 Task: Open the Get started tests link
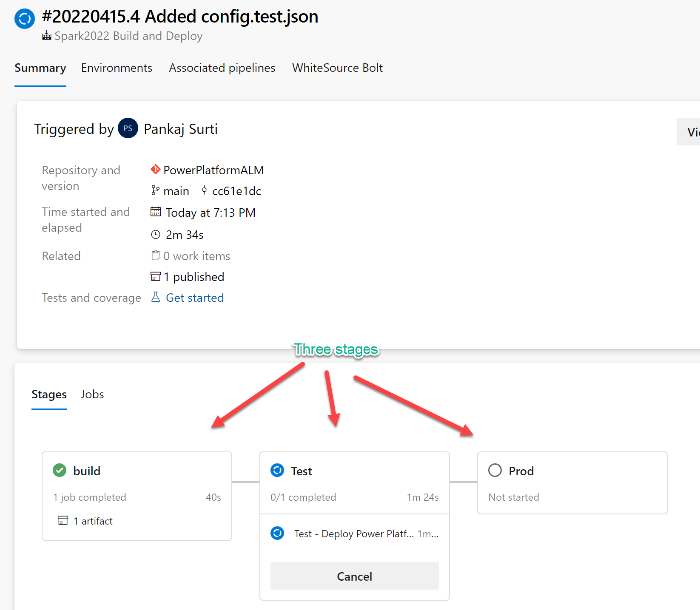click(x=195, y=298)
